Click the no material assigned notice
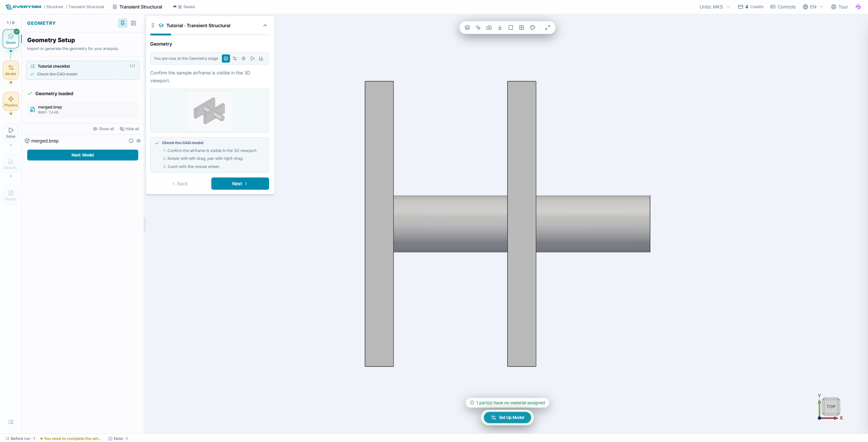 coord(507,403)
